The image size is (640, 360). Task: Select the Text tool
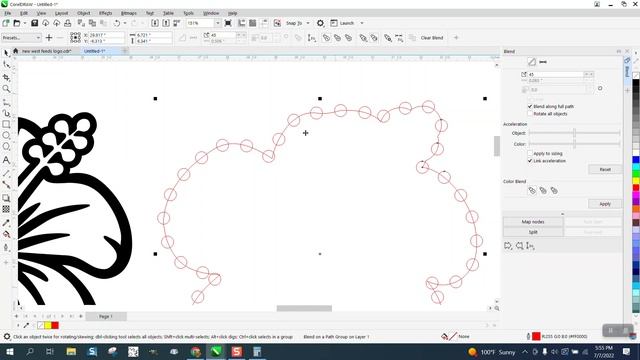coord(6,160)
